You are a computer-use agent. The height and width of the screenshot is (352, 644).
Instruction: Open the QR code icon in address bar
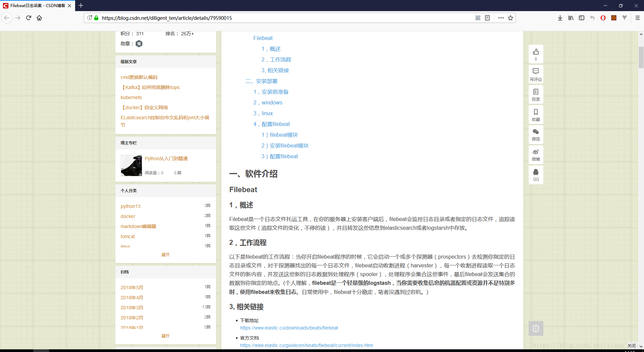(x=478, y=18)
